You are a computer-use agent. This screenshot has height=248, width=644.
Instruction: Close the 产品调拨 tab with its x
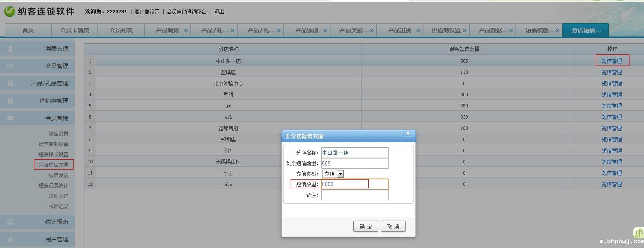pyautogui.click(x=186, y=30)
